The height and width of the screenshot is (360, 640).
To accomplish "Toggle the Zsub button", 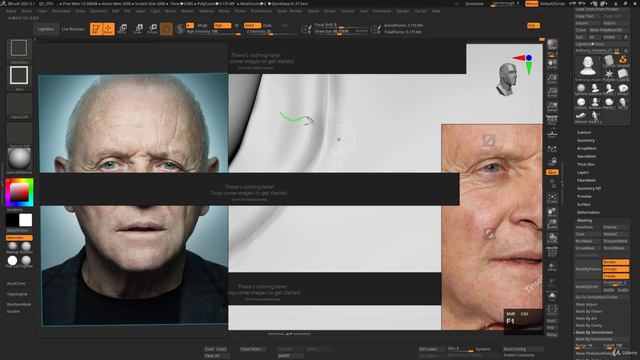I will pyautogui.click(x=267, y=25).
